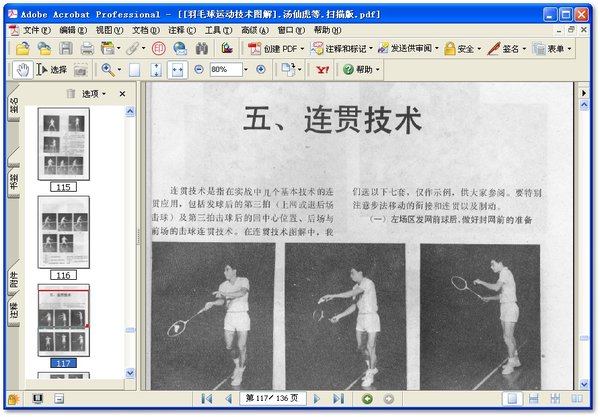Select the Hand tool
Image resolution: width=600 pixels, height=417 pixels.
(23, 70)
